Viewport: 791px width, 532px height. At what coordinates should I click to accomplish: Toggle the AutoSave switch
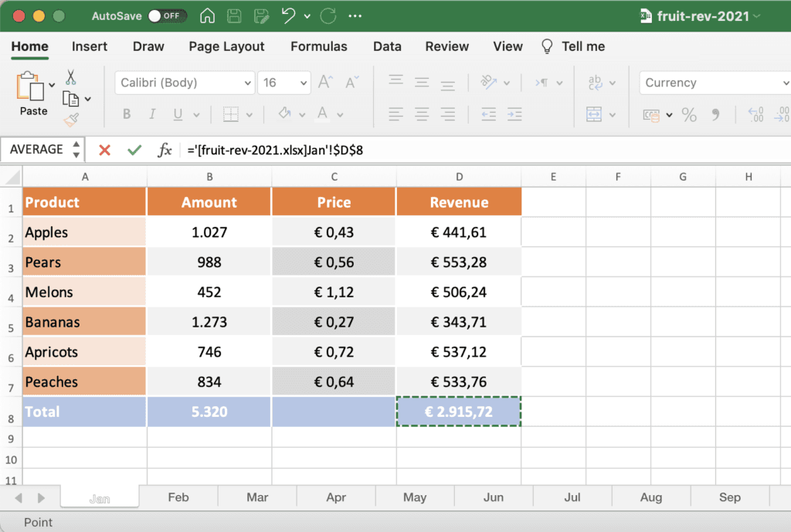[x=166, y=15]
